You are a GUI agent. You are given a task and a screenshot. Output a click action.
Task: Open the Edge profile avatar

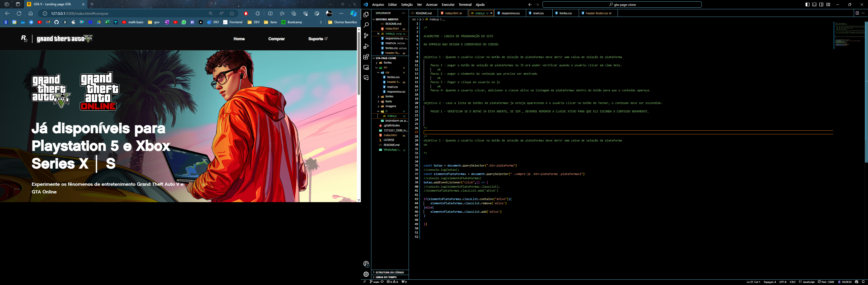pos(329,13)
